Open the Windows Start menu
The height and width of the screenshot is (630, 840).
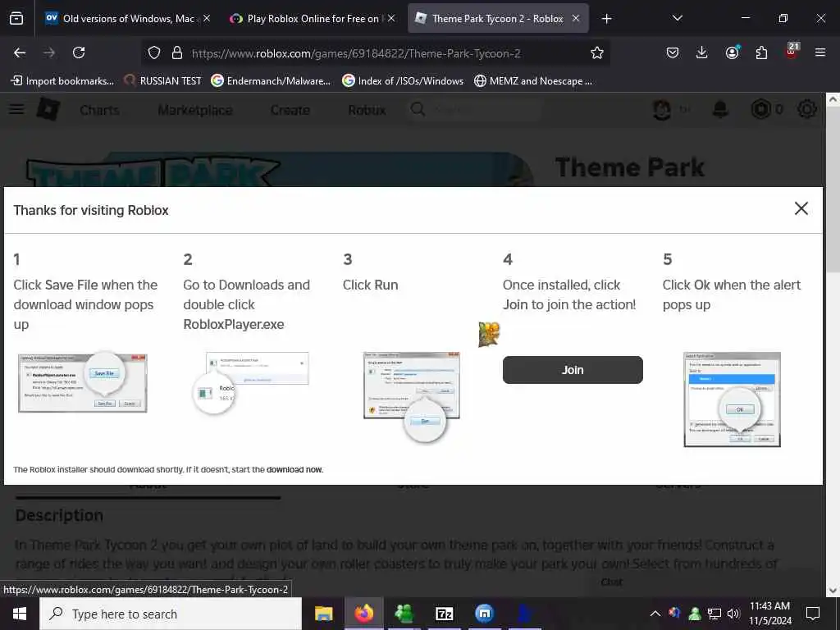20,614
